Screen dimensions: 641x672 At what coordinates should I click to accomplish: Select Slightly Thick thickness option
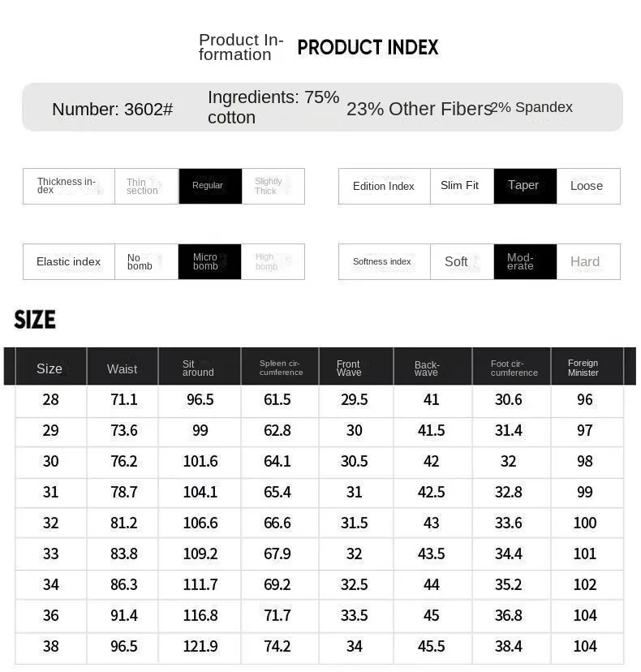pos(273,186)
